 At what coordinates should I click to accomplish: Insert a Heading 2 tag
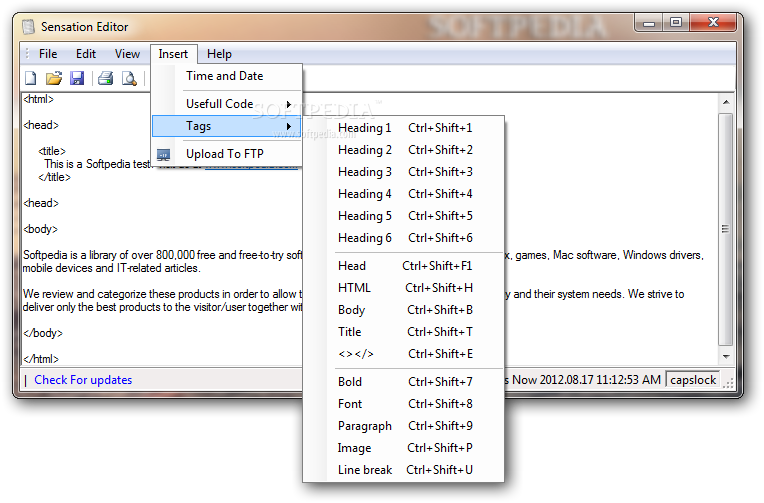click(x=403, y=150)
